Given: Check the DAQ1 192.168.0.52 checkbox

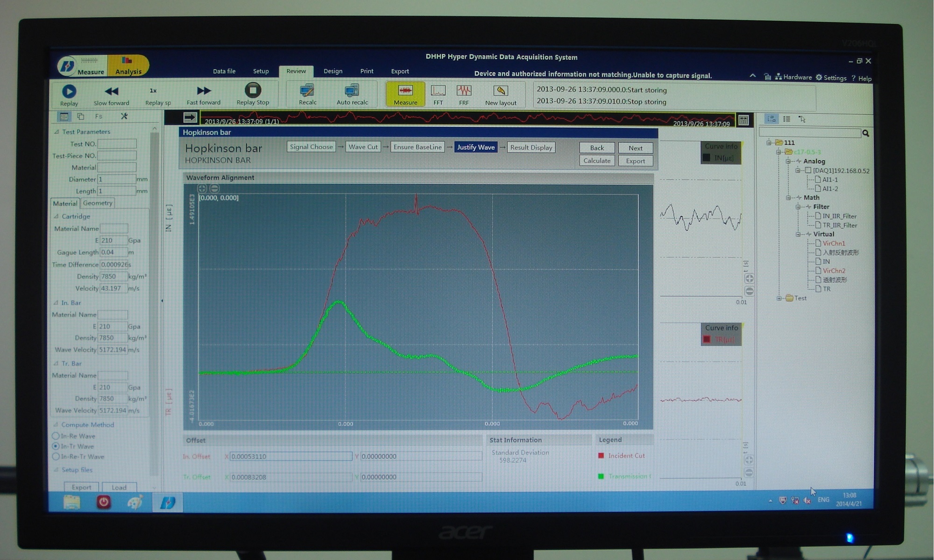Looking at the screenshot, I should pos(808,171).
